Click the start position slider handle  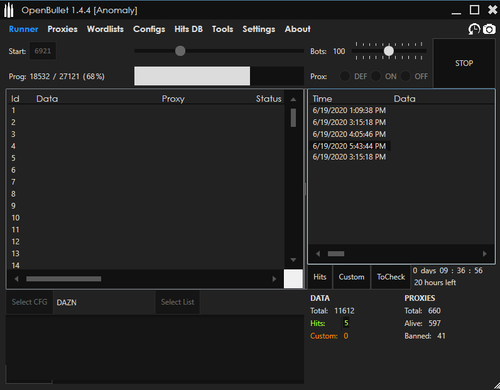coord(180,51)
